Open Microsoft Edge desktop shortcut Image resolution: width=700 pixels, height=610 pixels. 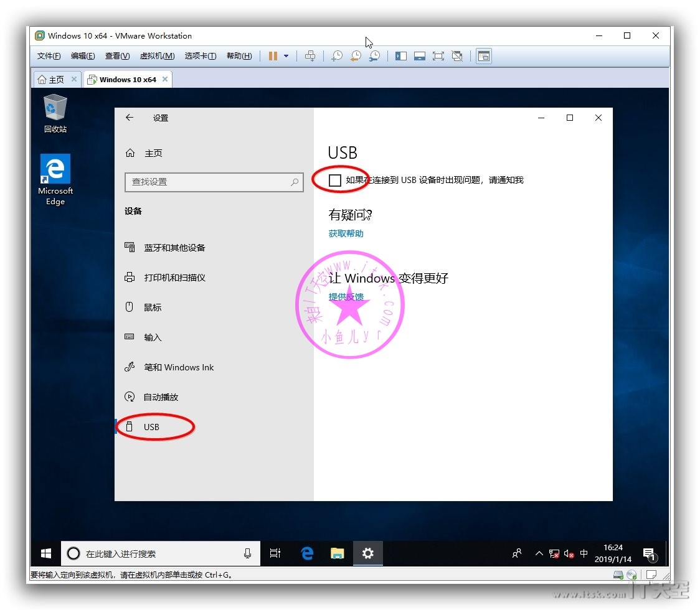pos(55,180)
